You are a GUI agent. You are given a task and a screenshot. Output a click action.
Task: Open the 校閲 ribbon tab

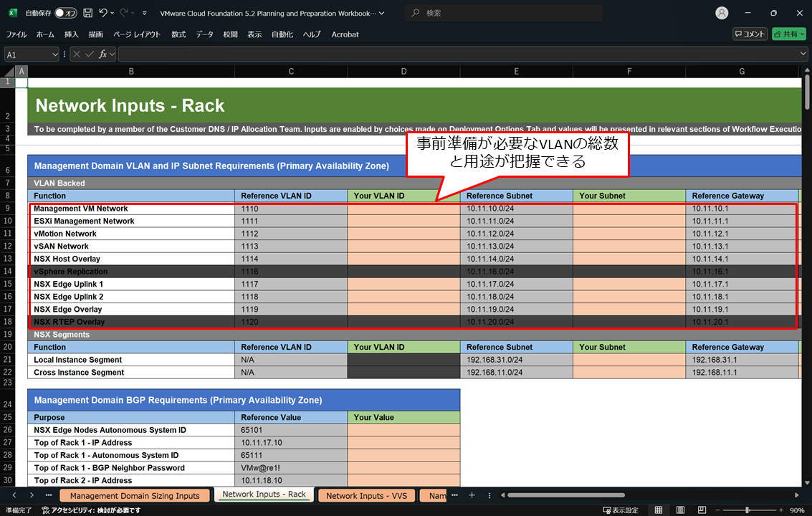[231, 34]
